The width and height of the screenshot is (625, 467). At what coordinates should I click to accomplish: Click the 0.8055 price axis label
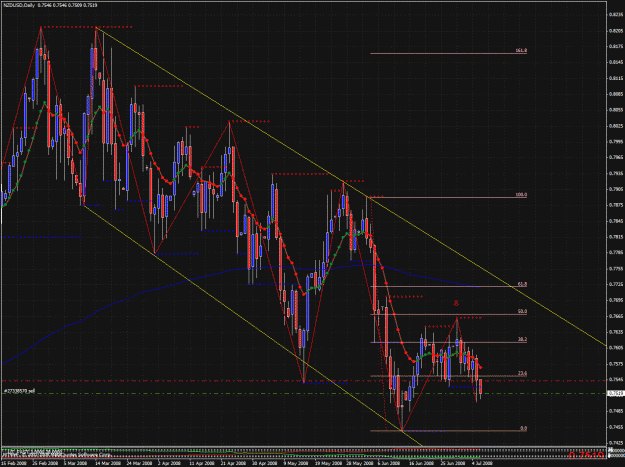616,110
